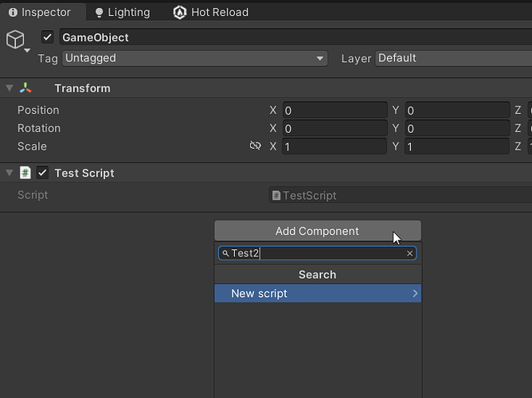Click the Add Component button
The height and width of the screenshot is (398, 532).
[x=317, y=231]
